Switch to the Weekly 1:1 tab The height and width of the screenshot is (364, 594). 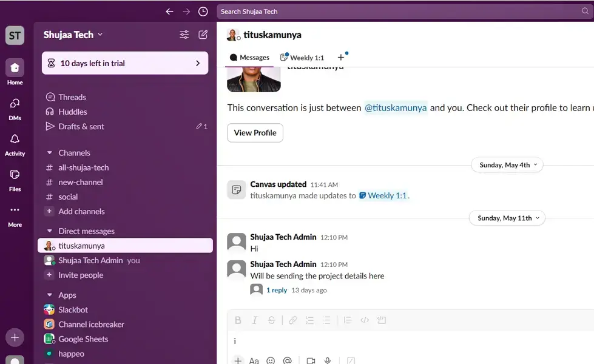click(x=302, y=58)
